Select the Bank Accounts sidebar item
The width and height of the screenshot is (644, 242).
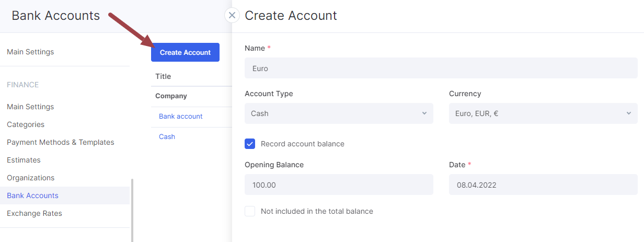pyautogui.click(x=65, y=195)
